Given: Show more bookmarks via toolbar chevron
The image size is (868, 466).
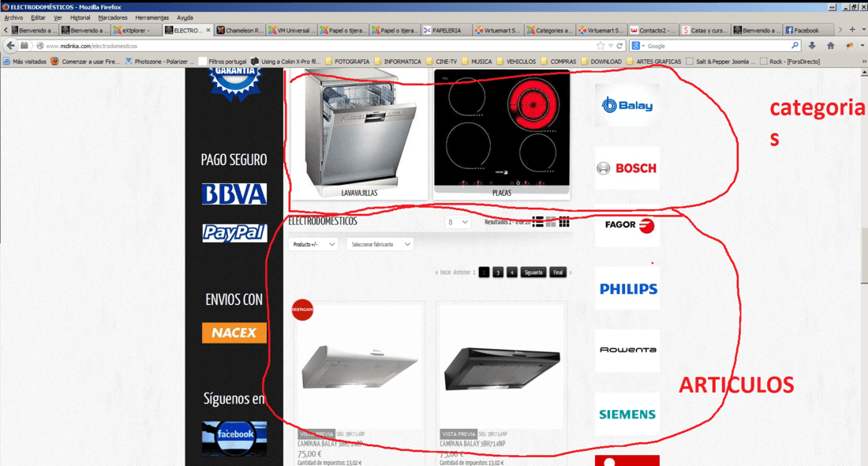Looking at the screenshot, I should [x=863, y=62].
